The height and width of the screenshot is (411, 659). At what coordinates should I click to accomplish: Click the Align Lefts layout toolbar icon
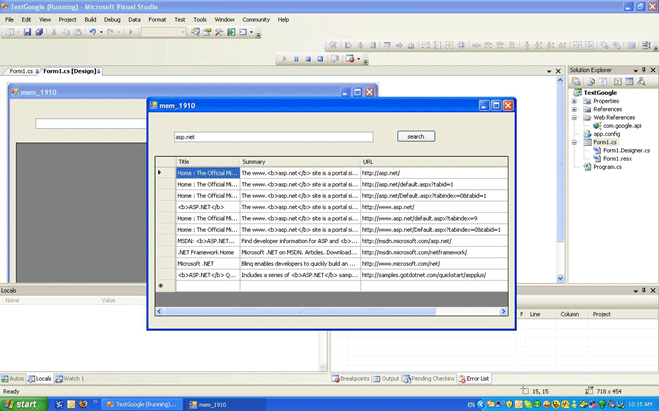[x=348, y=45]
